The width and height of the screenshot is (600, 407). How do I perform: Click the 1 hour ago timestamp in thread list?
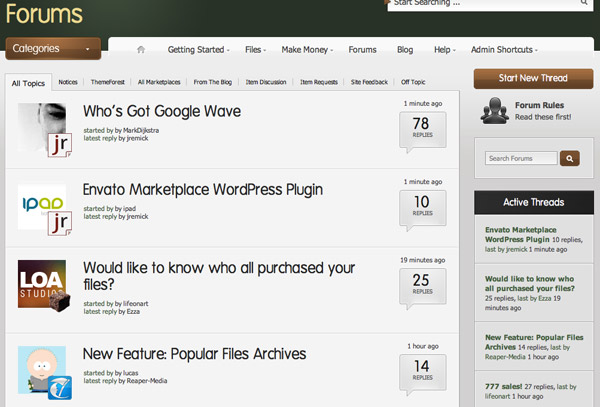(x=422, y=346)
